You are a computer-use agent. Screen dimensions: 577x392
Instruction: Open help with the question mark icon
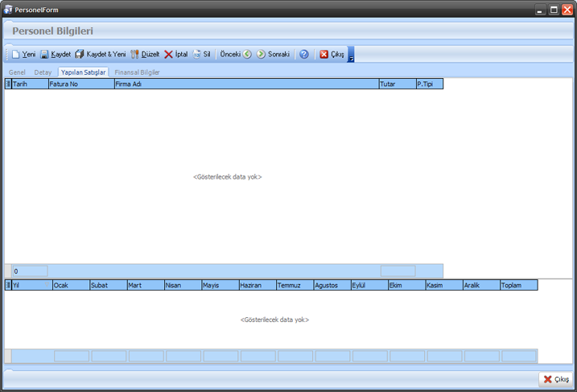tap(304, 55)
